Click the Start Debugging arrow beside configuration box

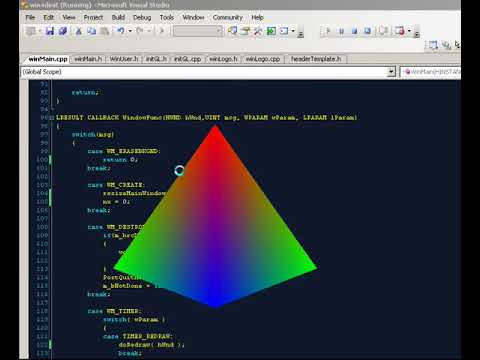162,31
